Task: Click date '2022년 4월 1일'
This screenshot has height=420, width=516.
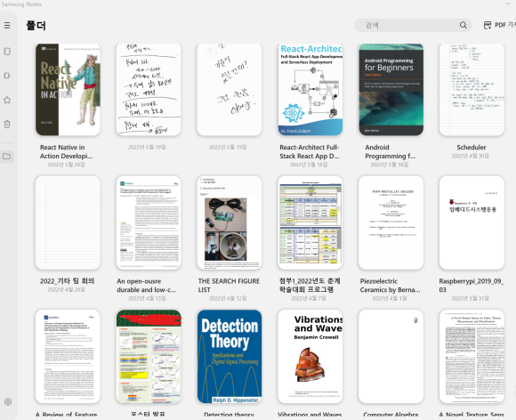Action: (x=390, y=298)
